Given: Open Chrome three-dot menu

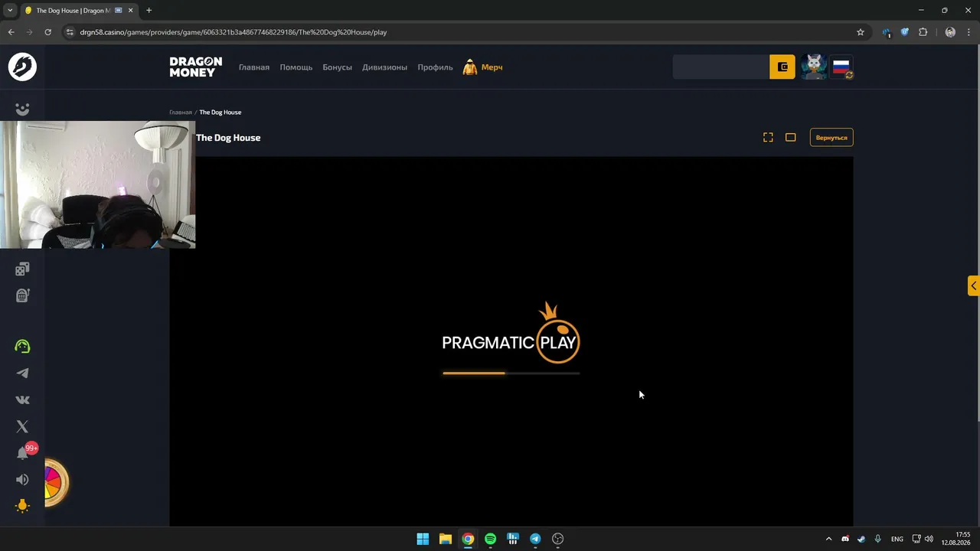Looking at the screenshot, I should coord(969,32).
